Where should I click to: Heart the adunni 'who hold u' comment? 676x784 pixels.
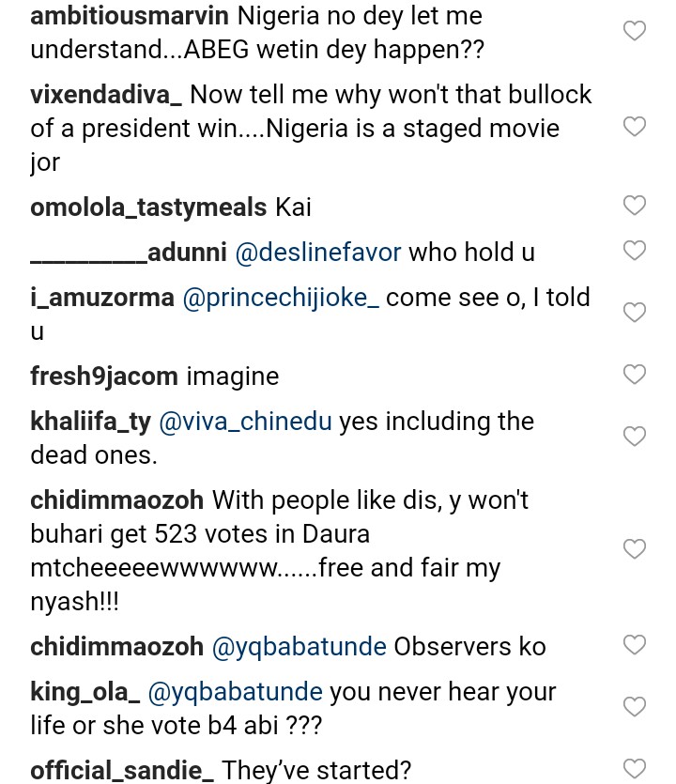[635, 250]
